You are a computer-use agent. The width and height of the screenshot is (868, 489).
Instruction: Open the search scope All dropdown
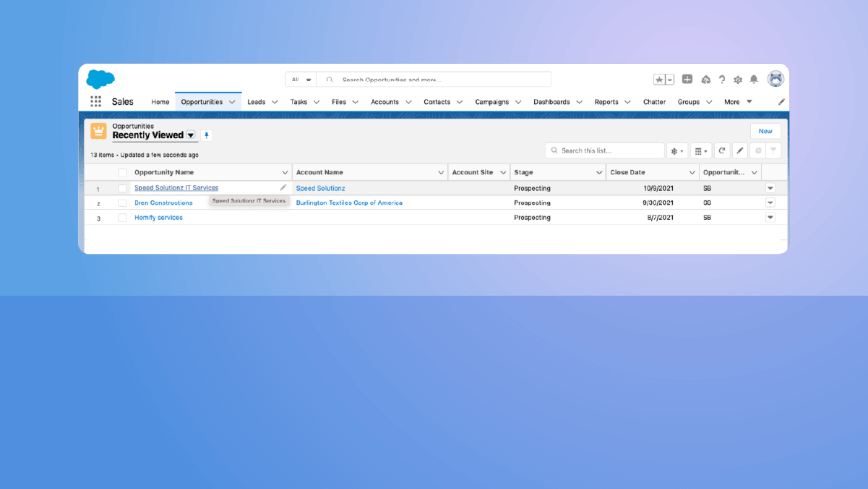point(301,80)
